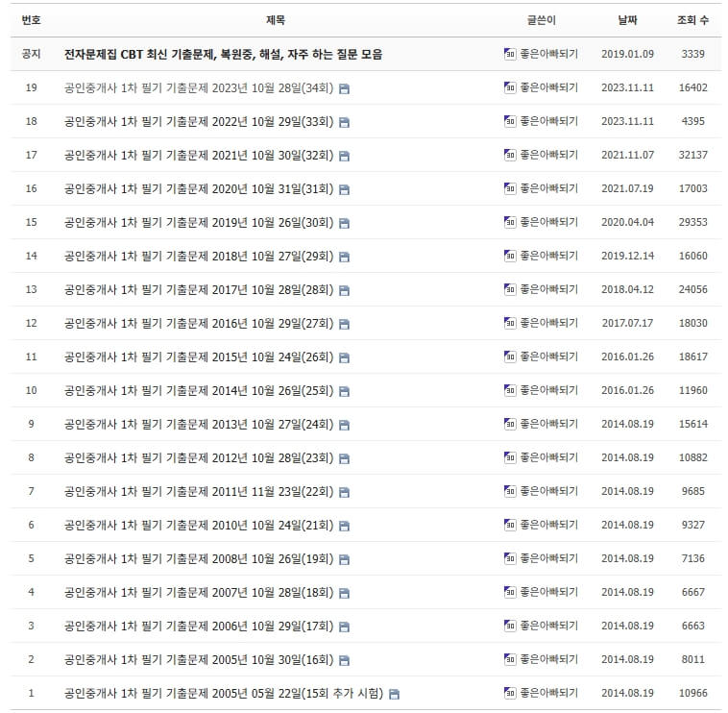Viewport: 728px width, 713px height.
Task: Click the disk icon beside the 2011년 11월 23일(22회) post
Action: pyautogui.click(x=344, y=492)
